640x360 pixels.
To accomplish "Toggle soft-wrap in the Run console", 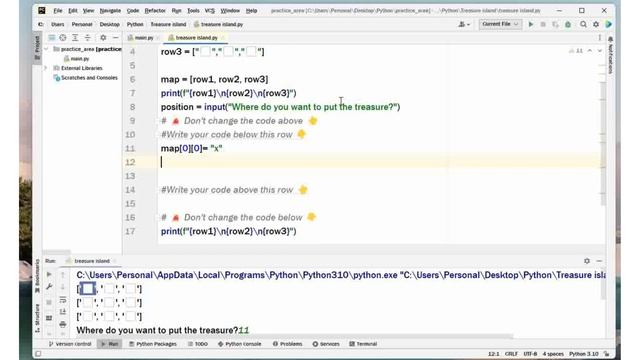I will (63, 300).
